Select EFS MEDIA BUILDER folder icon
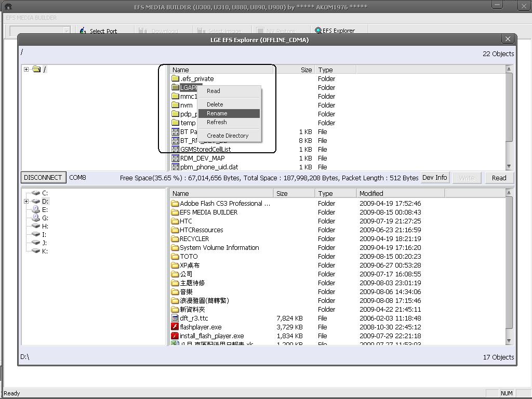Viewport: 532px width, 399px height. pyautogui.click(x=175, y=212)
